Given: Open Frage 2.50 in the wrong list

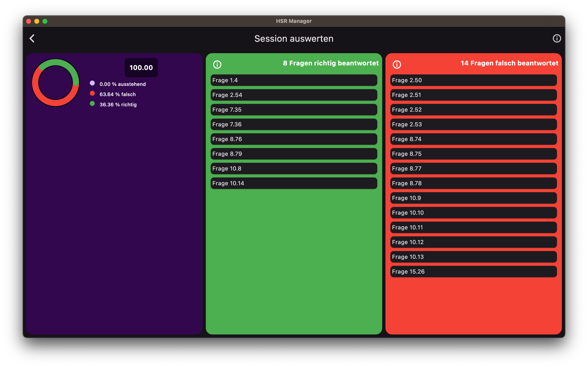Looking at the screenshot, I should 473,80.
